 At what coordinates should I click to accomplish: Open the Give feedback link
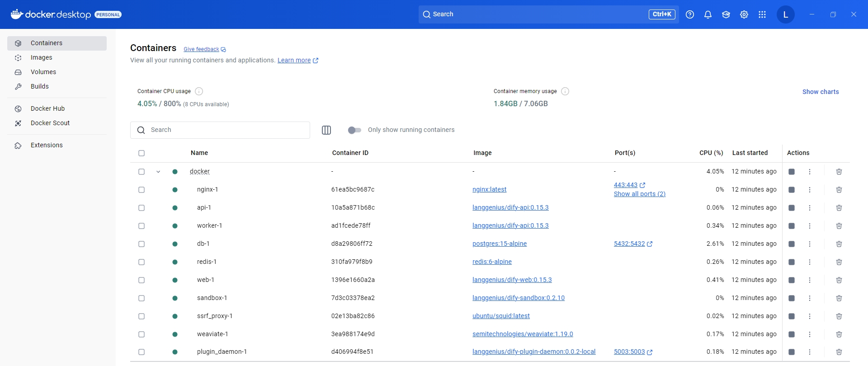point(205,49)
